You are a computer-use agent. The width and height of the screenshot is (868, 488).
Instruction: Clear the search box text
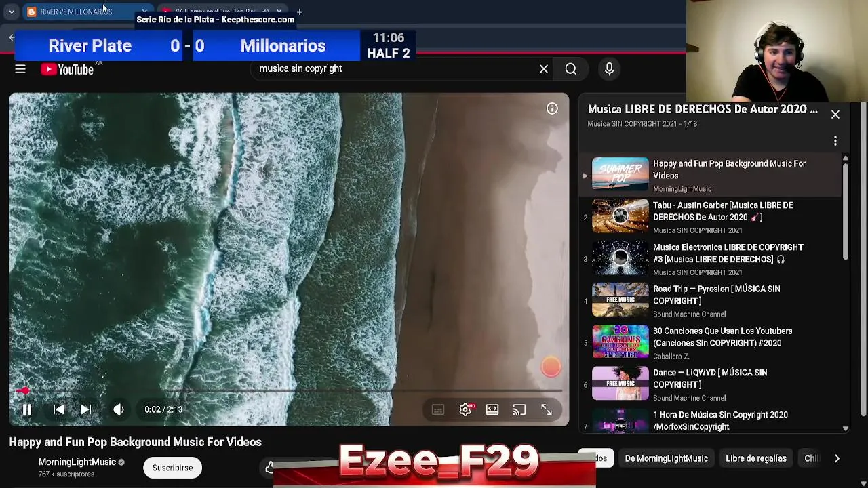coord(544,68)
